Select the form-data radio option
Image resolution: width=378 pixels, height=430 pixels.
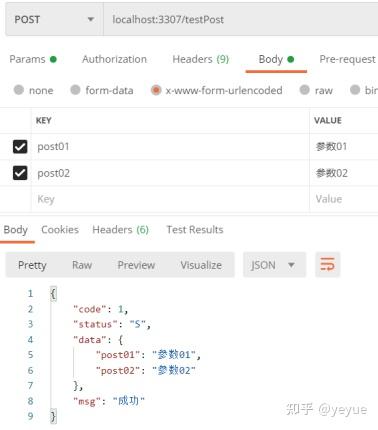coord(75,90)
